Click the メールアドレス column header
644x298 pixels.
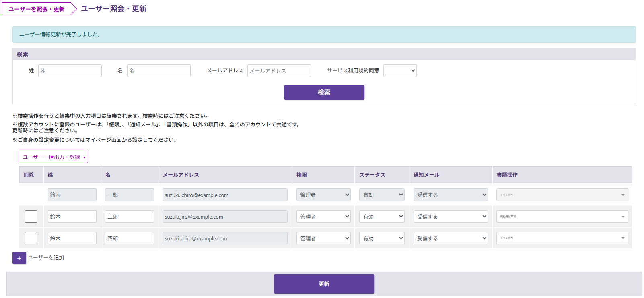point(225,175)
